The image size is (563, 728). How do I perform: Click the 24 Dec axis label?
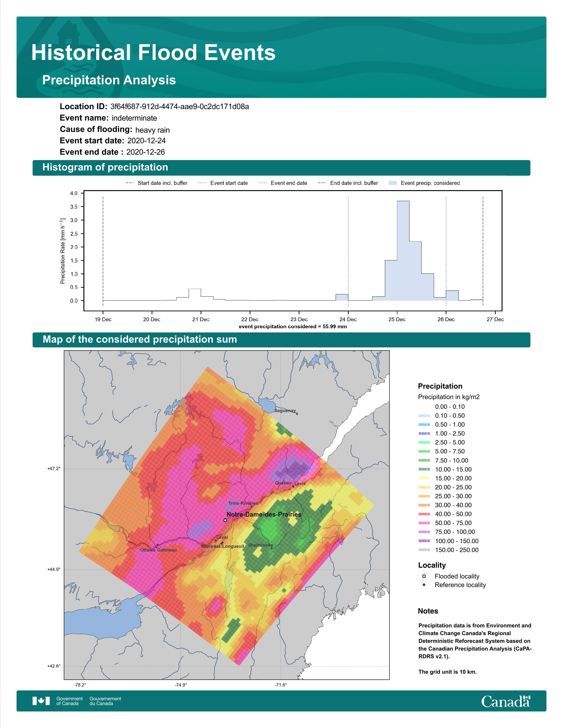tap(348, 319)
